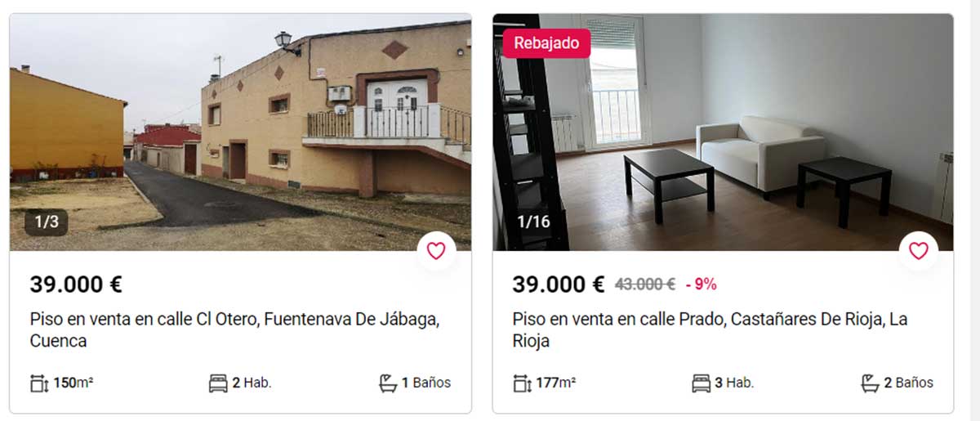The height and width of the screenshot is (421, 980).
Task: Click the area icon beside 150m²
Action: [39, 383]
